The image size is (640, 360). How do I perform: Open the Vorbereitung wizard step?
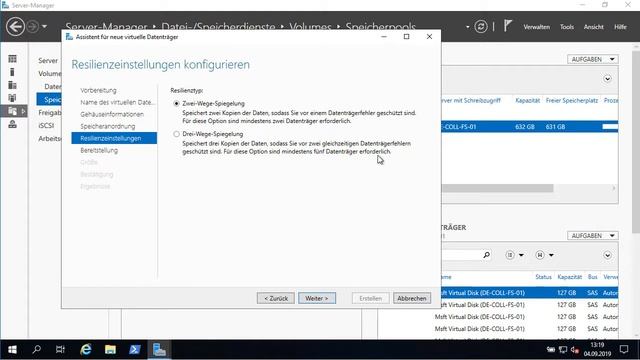tap(98, 90)
